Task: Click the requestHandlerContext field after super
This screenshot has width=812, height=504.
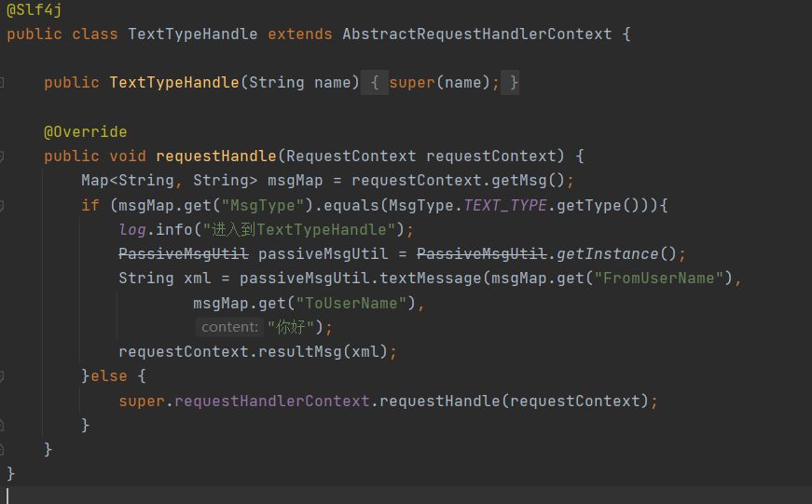Action: (271, 401)
